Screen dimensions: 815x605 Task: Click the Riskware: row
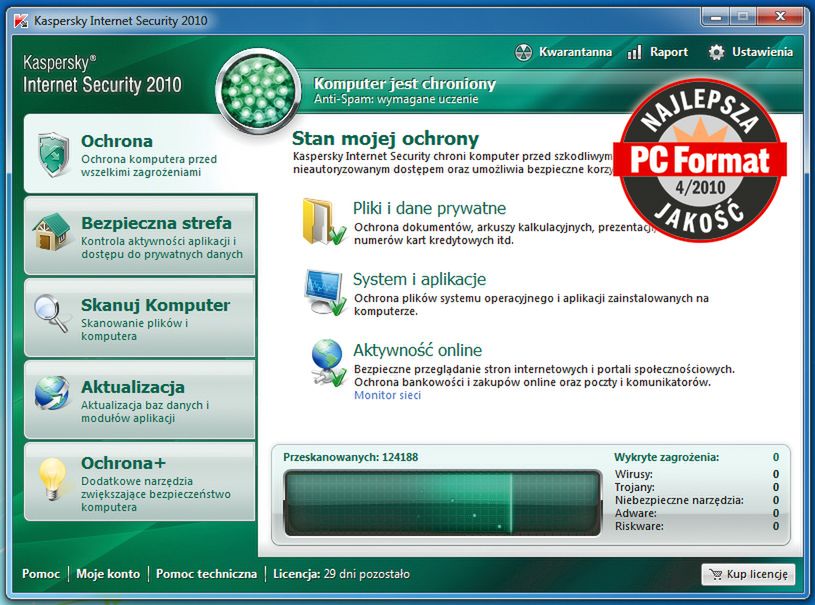(x=697, y=526)
